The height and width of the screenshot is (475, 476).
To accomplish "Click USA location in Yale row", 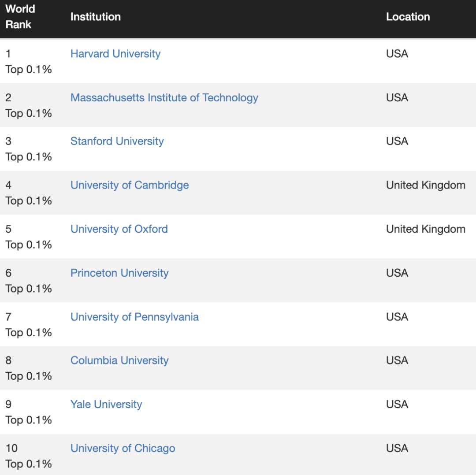I will 397,404.
